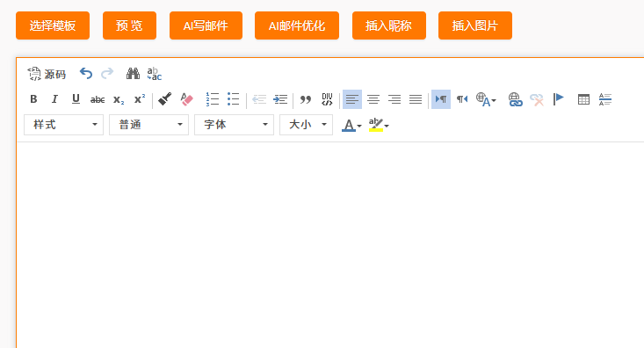The image size is (644, 348).
Task: Create a DIV container
Action: 327,99
